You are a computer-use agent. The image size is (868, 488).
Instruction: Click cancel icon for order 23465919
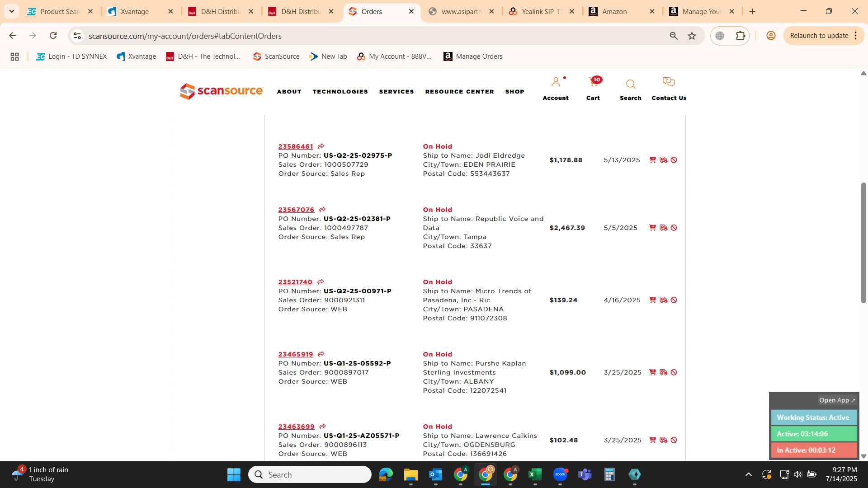click(x=674, y=372)
